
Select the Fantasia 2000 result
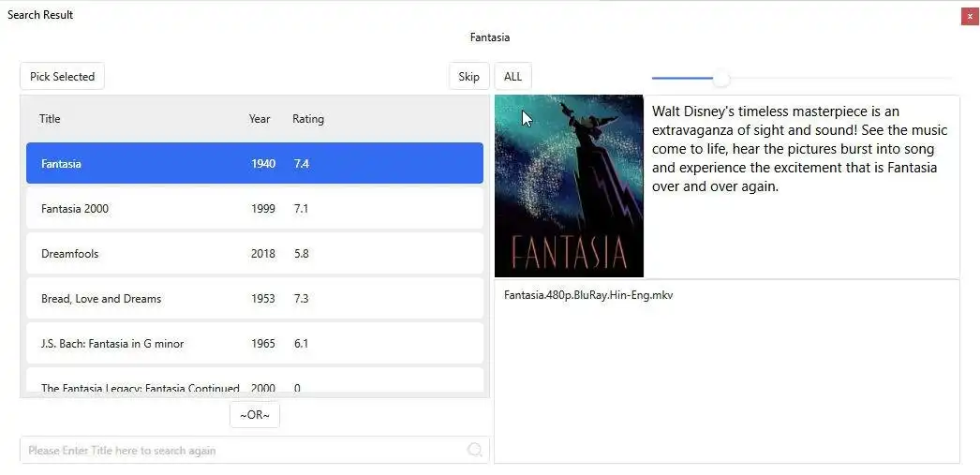pos(254,209)
